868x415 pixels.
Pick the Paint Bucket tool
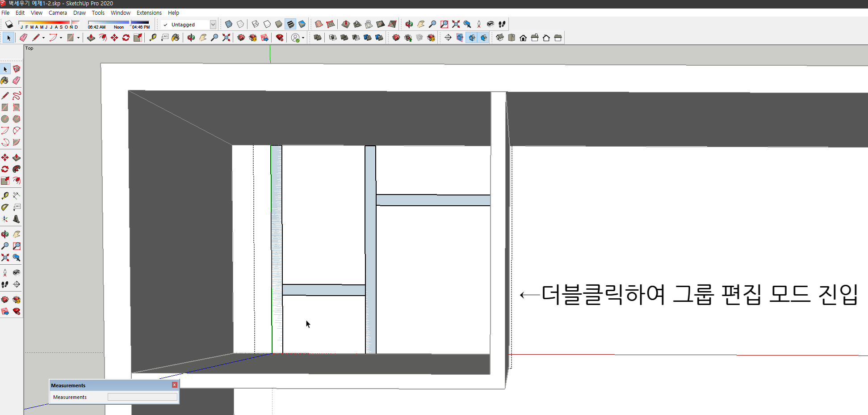(x=175, y=38)
